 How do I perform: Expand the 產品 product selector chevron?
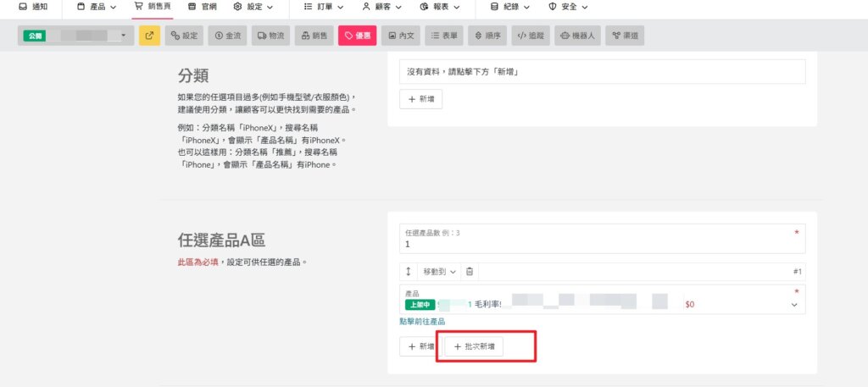point(794,304)
